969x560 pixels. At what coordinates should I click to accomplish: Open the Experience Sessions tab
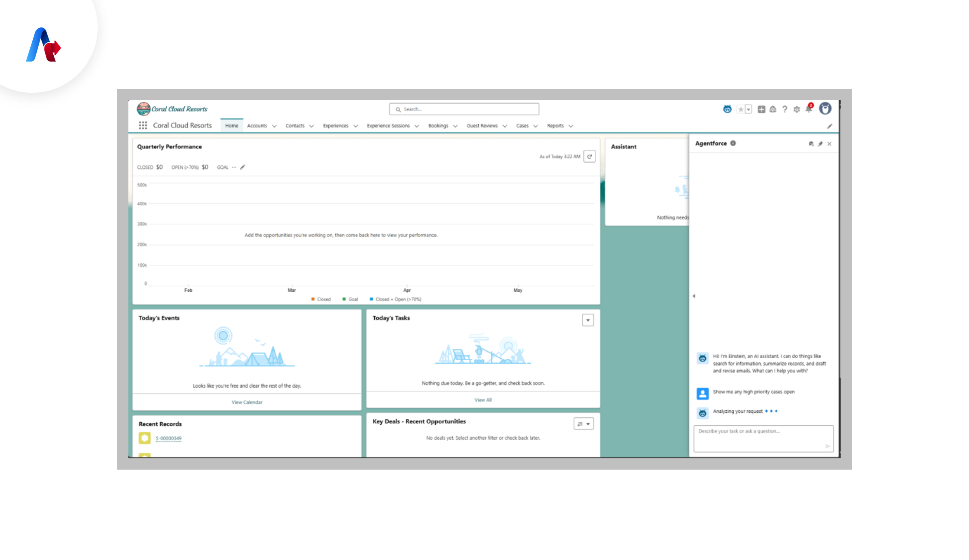click(388, 126)
